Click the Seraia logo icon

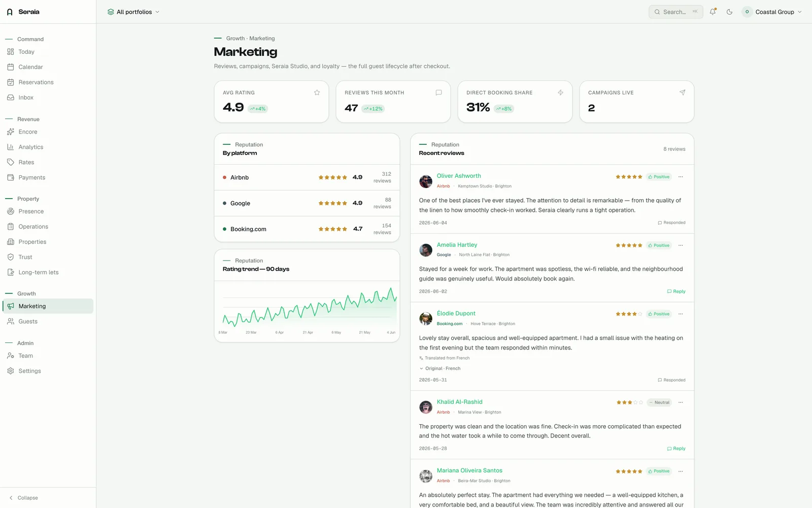10,12
